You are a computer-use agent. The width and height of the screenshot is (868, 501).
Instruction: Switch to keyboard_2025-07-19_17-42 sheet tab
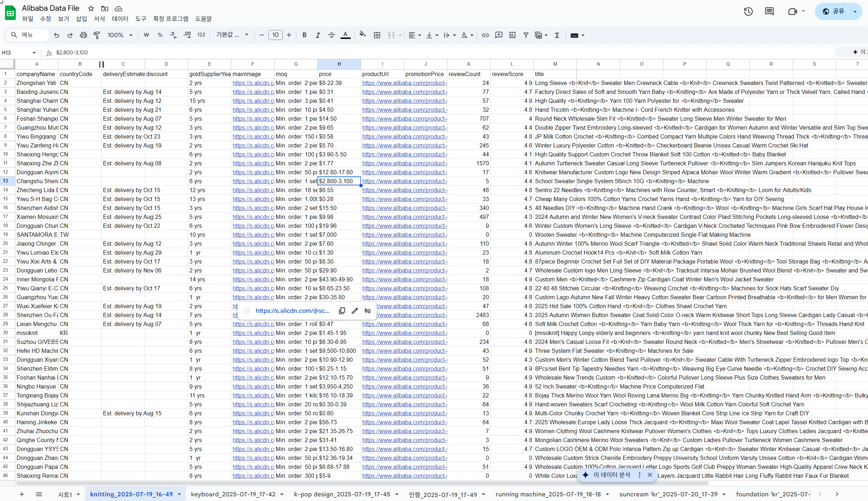click(x=233, y=494)
